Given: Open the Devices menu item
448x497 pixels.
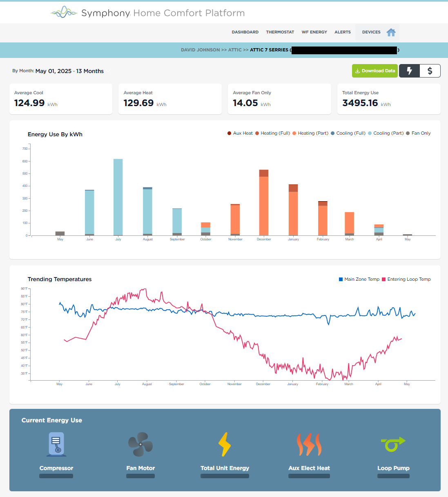Looking at the screenshot, I should pos(371,32).
